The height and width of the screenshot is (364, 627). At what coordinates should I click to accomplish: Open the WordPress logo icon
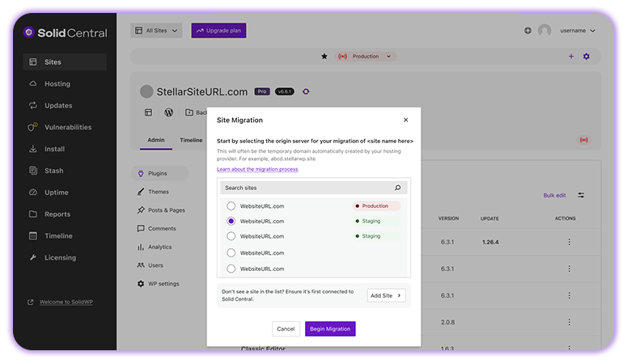point(169,112)
